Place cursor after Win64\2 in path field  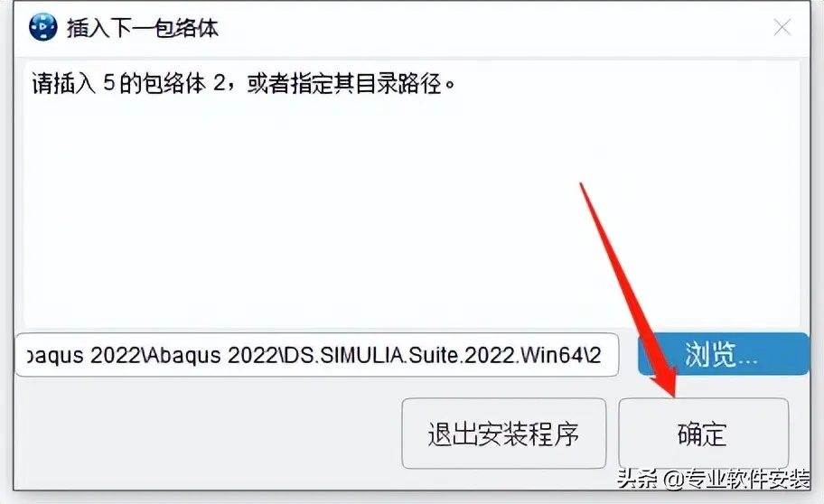(603, 356)
